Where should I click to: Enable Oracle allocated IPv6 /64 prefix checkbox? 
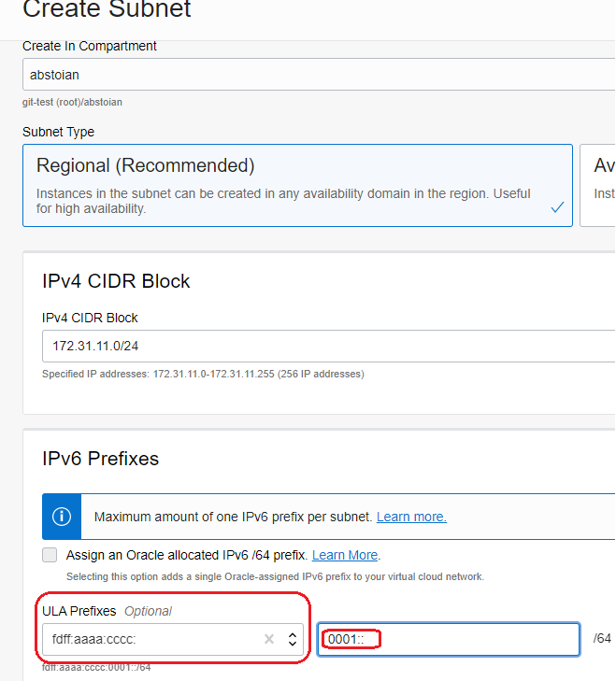pyautogui.click(x=50, y=555)
